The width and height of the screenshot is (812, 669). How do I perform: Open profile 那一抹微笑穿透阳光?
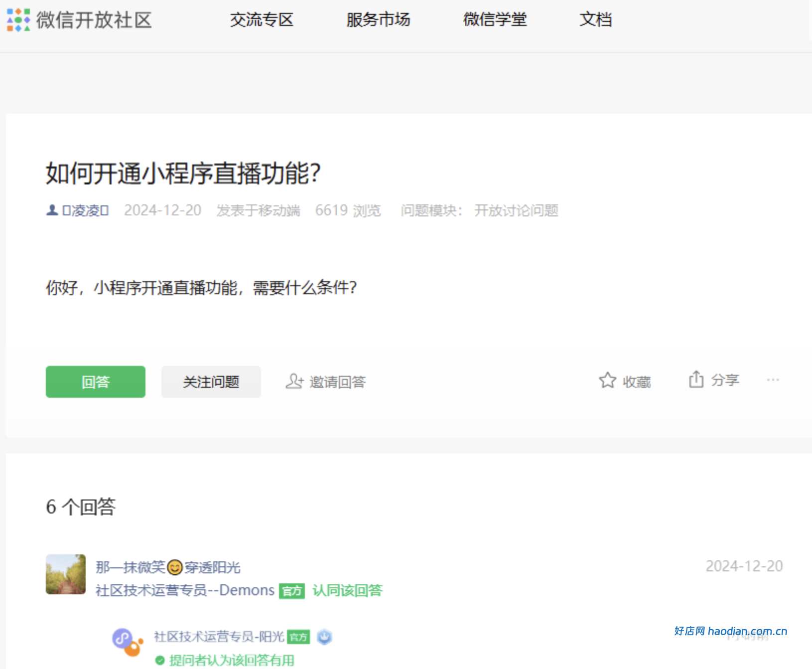coord(168,567)
